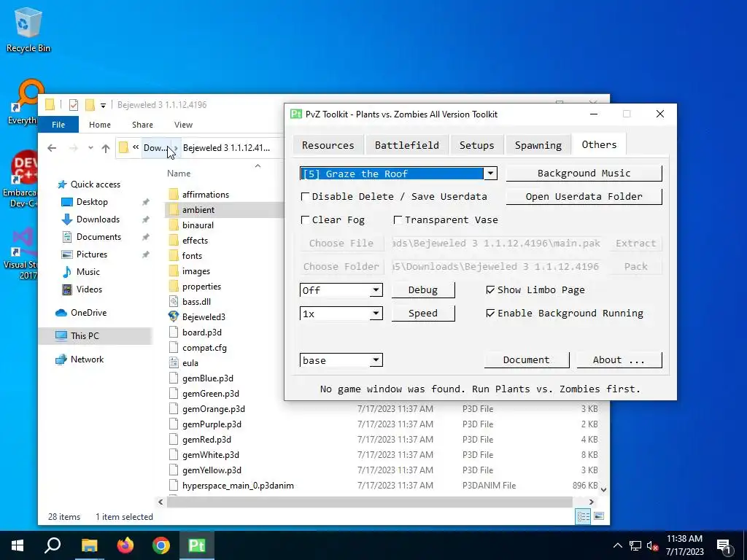Select Desktop in Quick access
Viewport: 747px width, 560px height.
tap(92, 202)
